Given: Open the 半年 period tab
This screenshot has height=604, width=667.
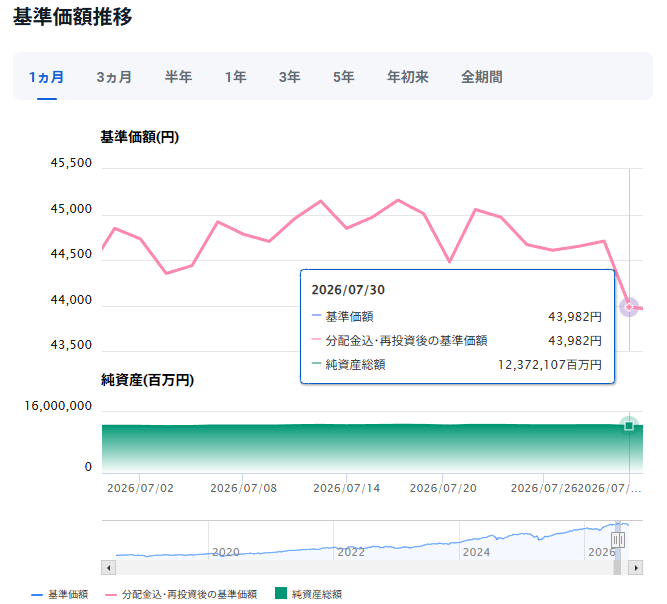Looking at the screenshot, I should tap(178, 77).
